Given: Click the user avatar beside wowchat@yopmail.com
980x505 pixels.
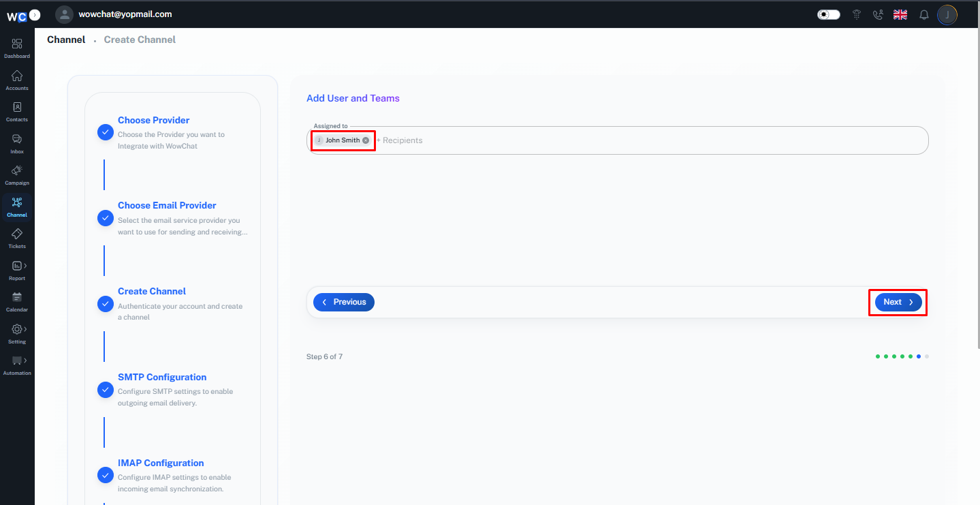Looking at the screenshot, I should coord(64,14).
